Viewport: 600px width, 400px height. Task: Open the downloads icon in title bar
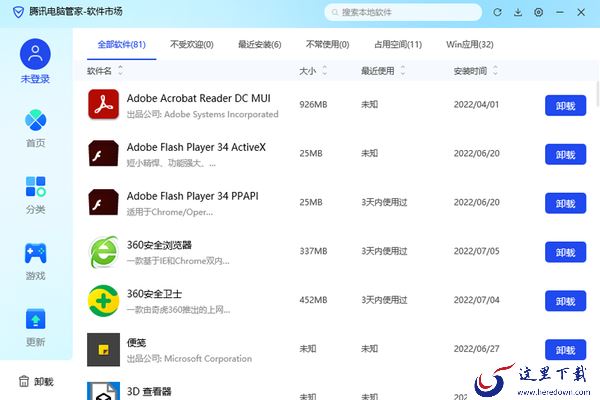point(518,12)
